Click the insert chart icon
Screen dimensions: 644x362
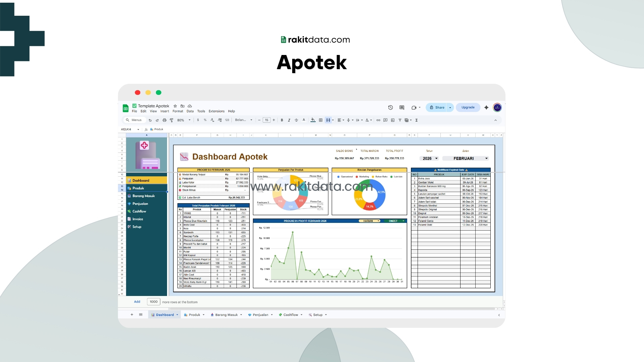coord(393,120)
